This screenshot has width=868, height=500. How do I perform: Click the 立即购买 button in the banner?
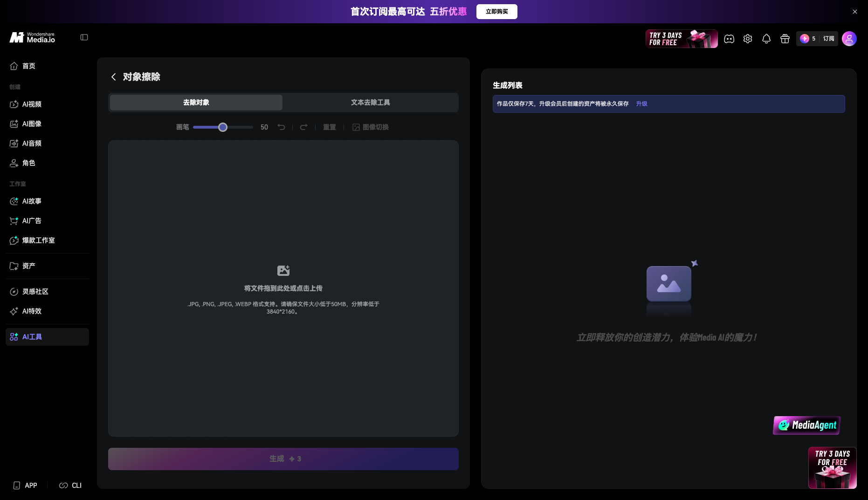[497, 12]
